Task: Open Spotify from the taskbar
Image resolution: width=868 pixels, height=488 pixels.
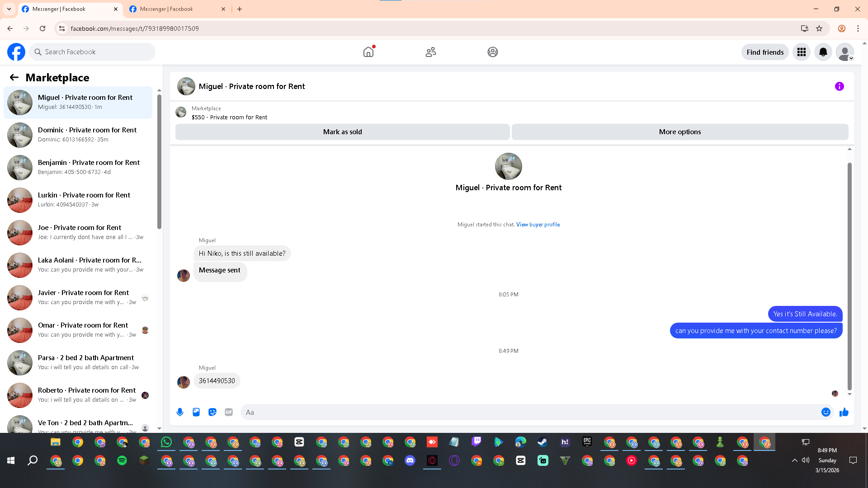Action: point(122,460)
